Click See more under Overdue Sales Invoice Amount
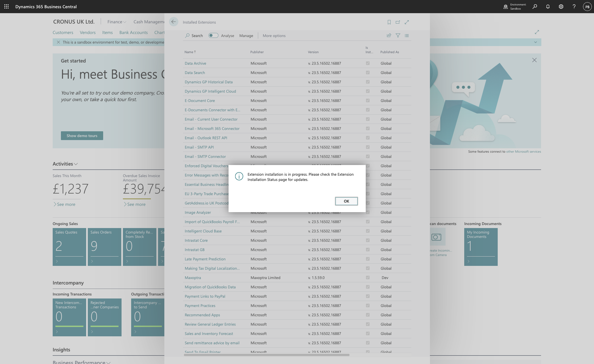 (134, 204)
